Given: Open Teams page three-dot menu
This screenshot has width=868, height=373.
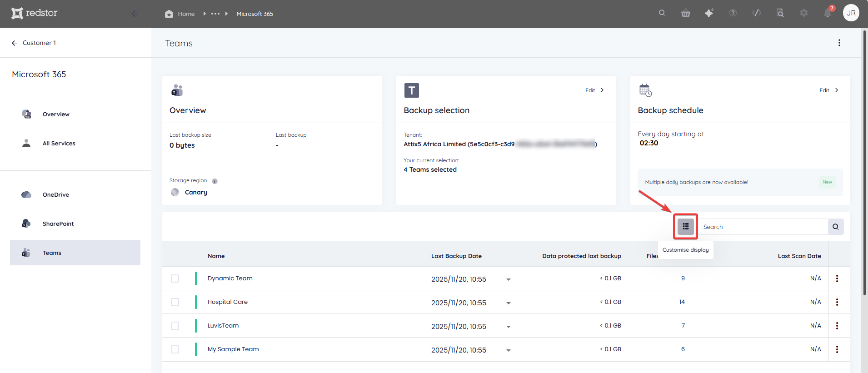Looking at the screenshot, I should click(839, 43).
